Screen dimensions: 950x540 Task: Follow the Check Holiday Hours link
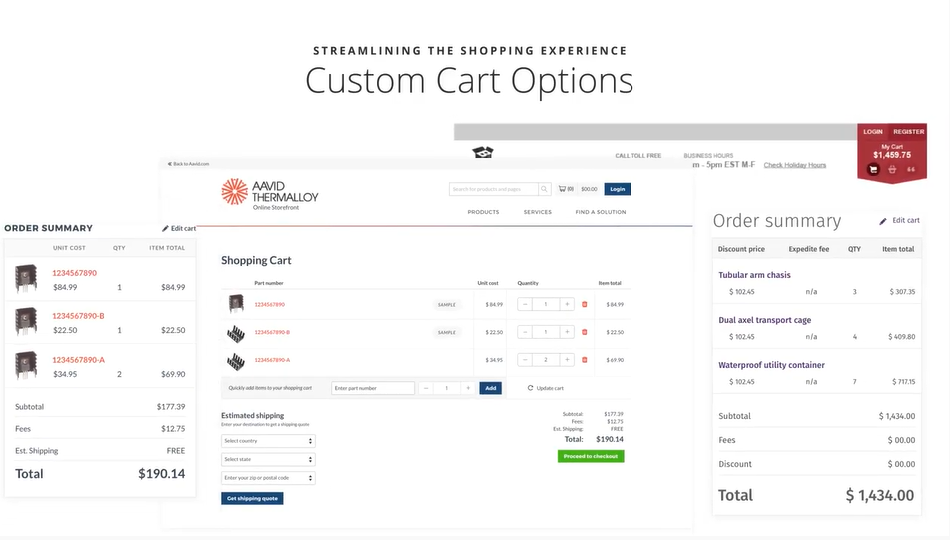[794, 165]
